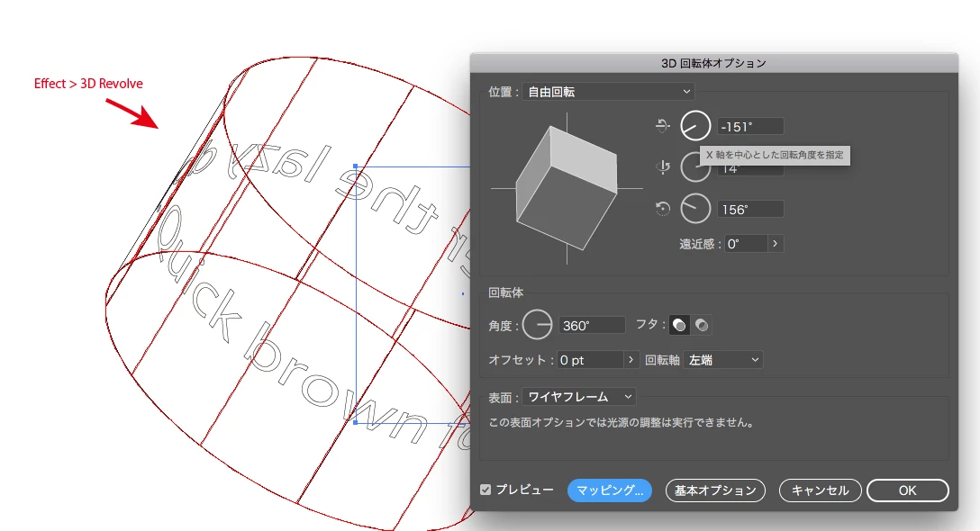The width and height of the screenshot is (980, 531).
Task: Click the revolve angle dial
Action: (538, 325)
